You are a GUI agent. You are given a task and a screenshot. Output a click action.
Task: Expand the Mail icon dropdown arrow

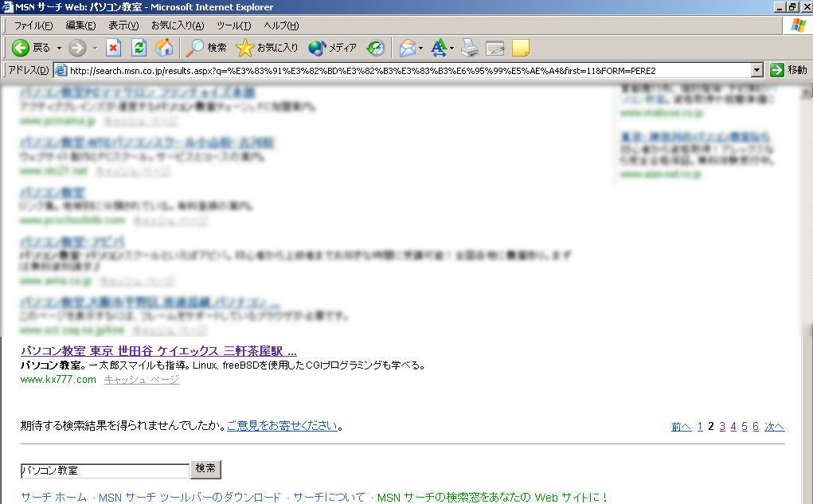click(x=420, y=48)
